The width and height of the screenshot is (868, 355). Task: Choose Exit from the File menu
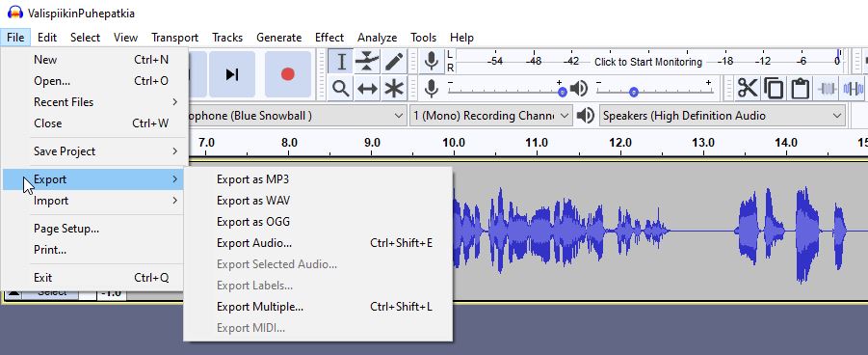click(93, 278)
